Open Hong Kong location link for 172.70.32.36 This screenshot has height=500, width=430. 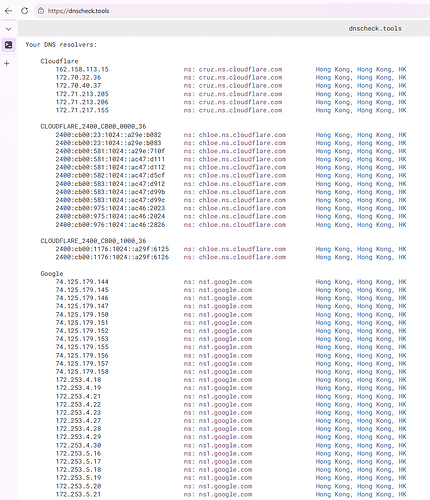pyautogui.click(x=361, y=77)
